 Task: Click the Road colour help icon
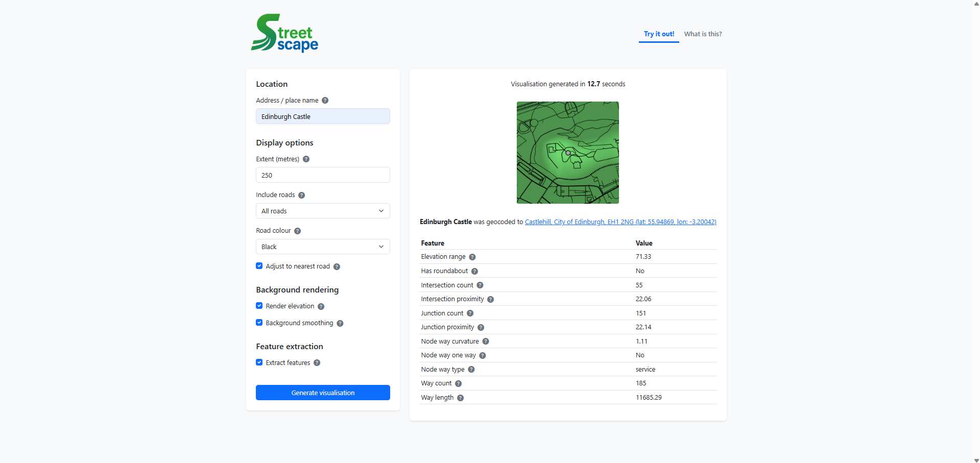[x=297, y=231]
